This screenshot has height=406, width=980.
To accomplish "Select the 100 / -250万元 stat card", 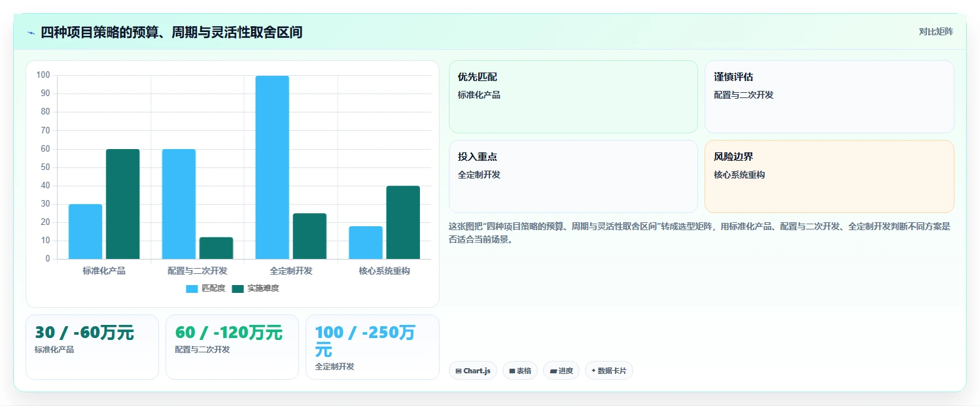I will 372,347.
